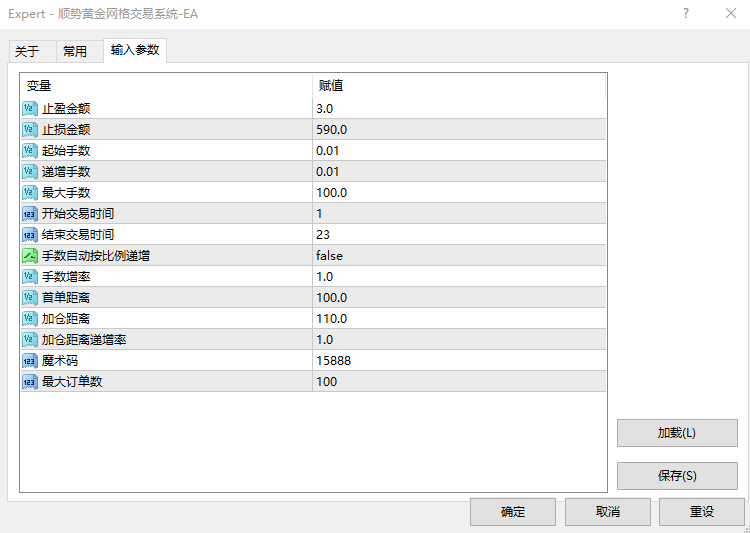Viewport: 750px width, 533px height.
Task: Select the icon beside 首单距离
Action: pyautogui.click(x=29, y=297)
